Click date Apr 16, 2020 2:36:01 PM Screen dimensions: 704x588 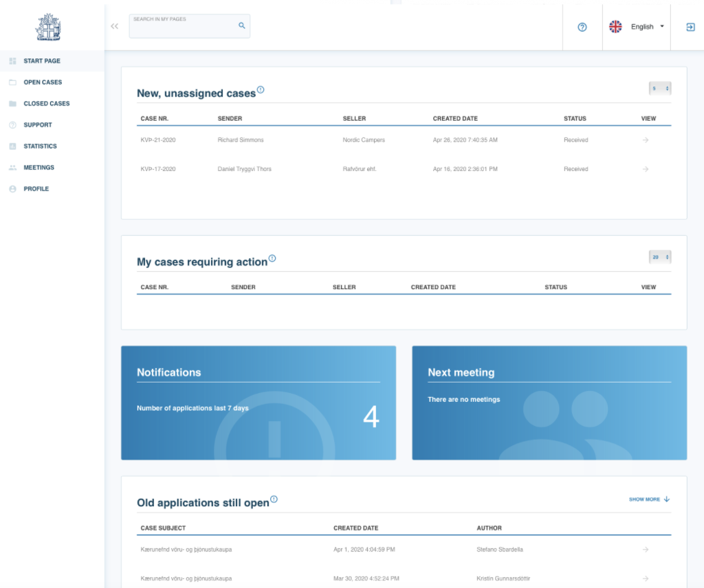pyautogui.click(x=465, y=169)
